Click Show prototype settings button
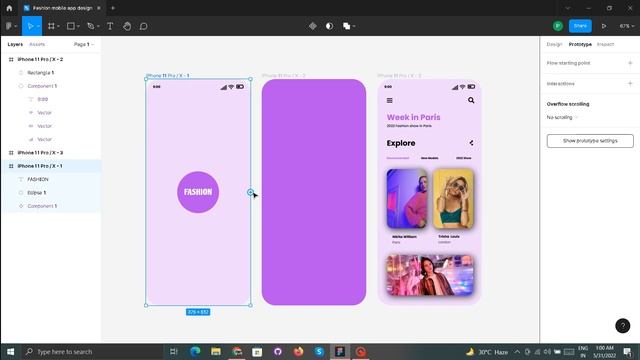 [590, 141]
